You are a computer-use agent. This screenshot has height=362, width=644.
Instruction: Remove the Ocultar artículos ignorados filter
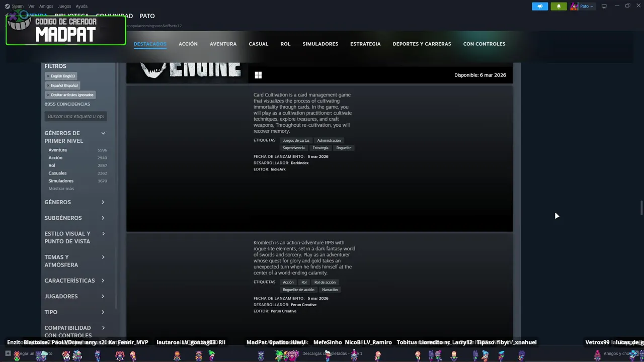[48, 95]
